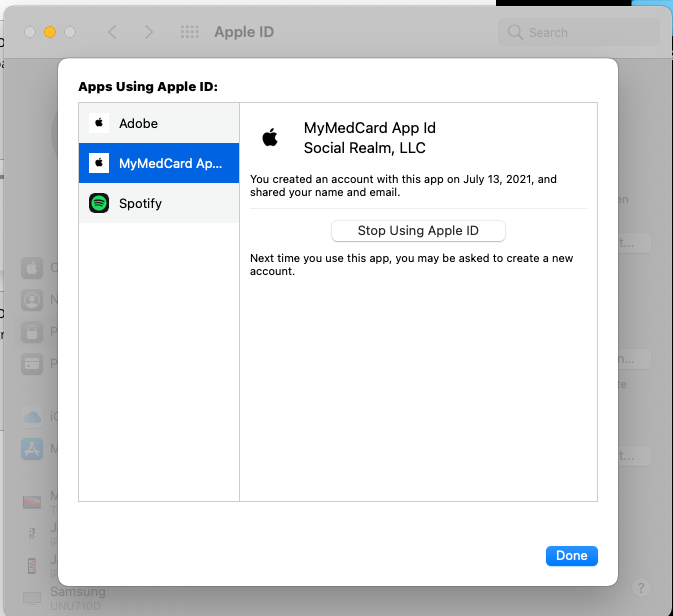The width and height of the screenshot is (673, 616).
Task: Click the iCloud icon in background sidebar
Action: (x=32, y=417)
